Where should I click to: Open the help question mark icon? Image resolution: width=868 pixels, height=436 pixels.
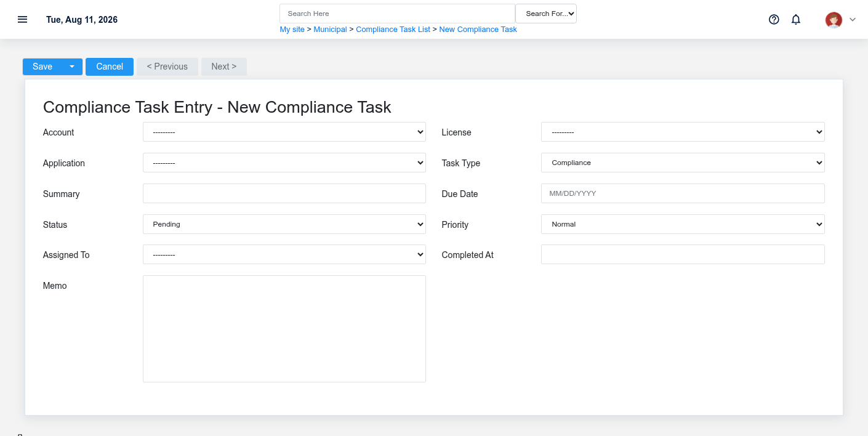[774, 19]
